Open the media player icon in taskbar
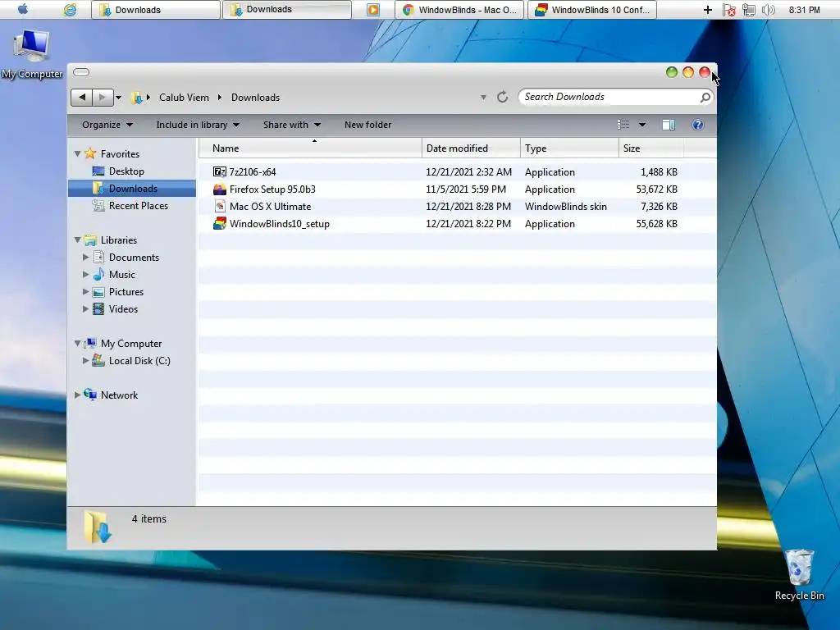This screenshot has width=840, height=630. pyautogui.click(x=373, y=10)
